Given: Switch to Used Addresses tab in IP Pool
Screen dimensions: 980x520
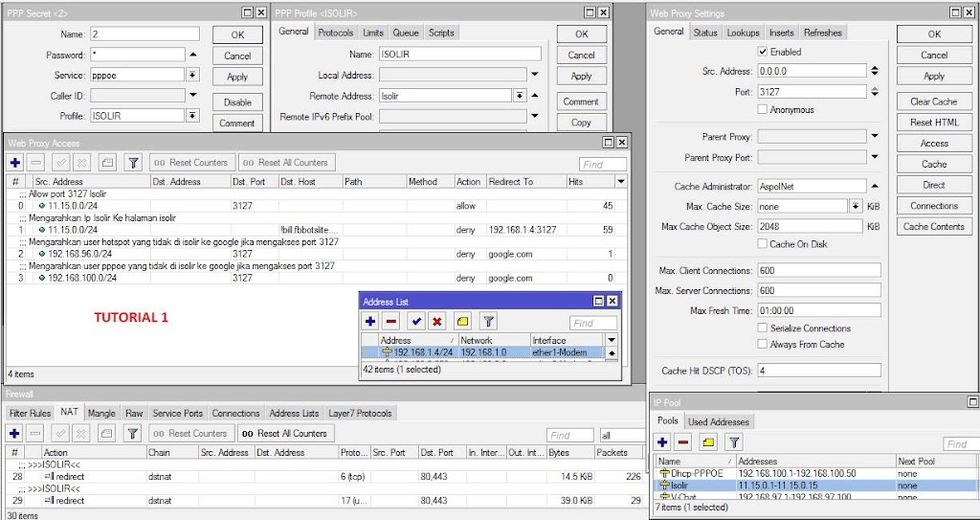Looking at the screenshot, I should [x=719, y=421].
